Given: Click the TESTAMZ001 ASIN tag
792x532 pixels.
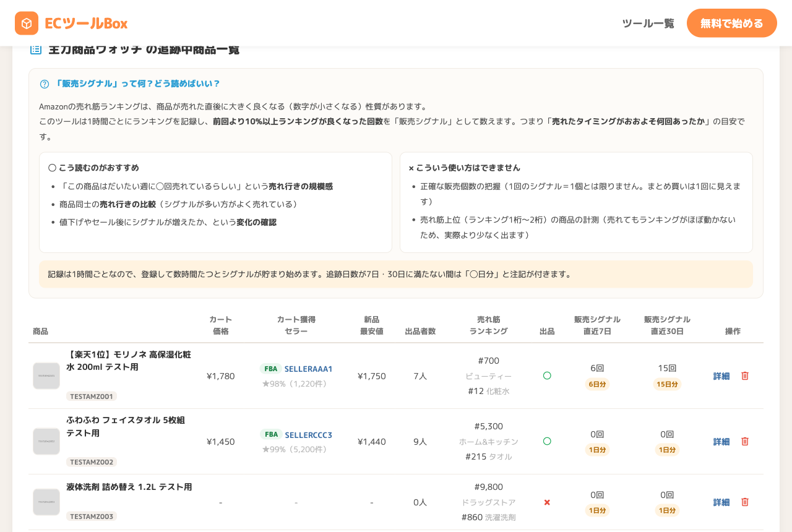Looking at the screenshot, I should pos(92,396).
